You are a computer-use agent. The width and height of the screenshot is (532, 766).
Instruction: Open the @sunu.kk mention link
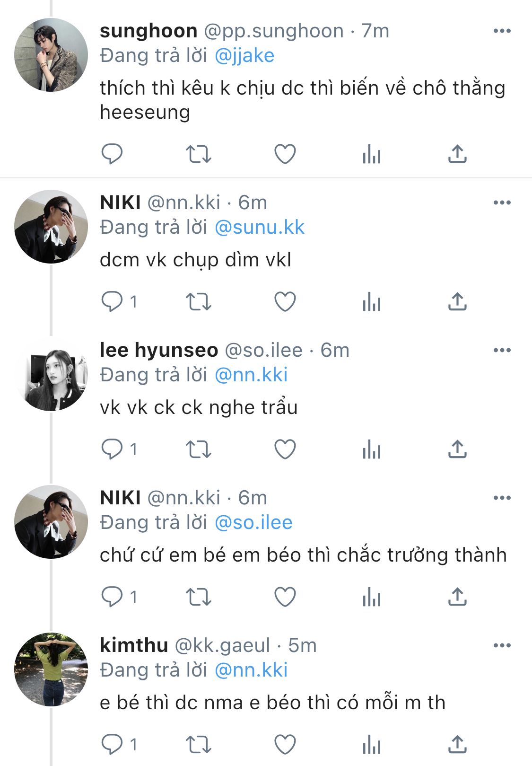pyautogui.click(x=260, y=228)
